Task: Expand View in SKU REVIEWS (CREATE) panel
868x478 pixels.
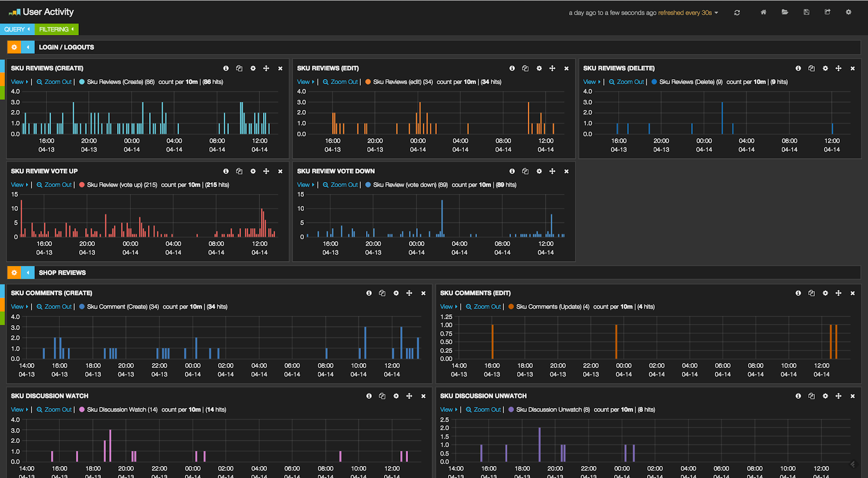Action: point(20,82)
